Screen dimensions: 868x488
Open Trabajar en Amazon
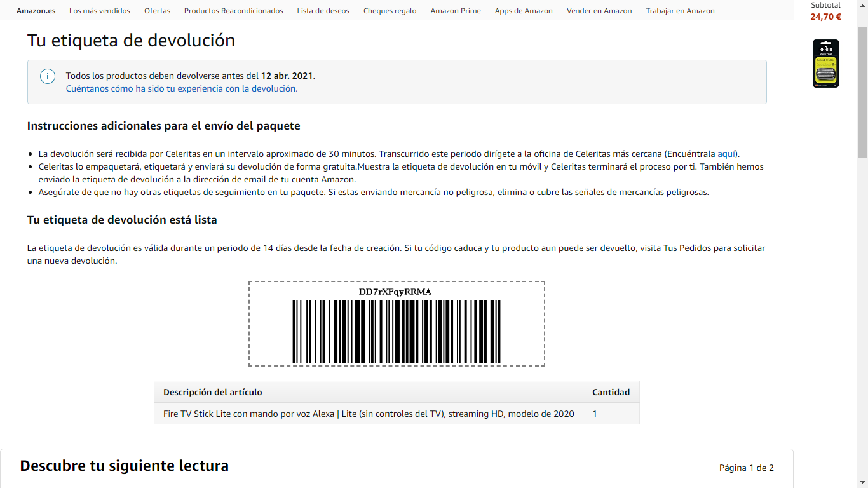coord(680,11)
